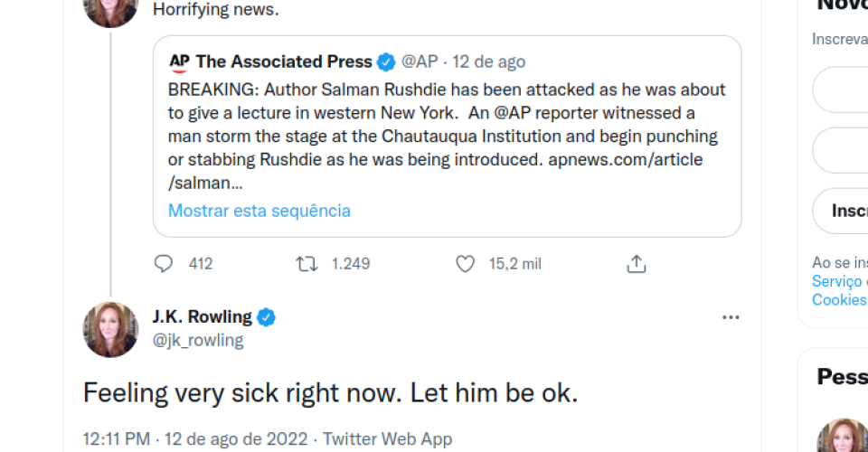The image size is (868, 452).
Task: Like the tweet via heart icon
Action: point(465,264)
